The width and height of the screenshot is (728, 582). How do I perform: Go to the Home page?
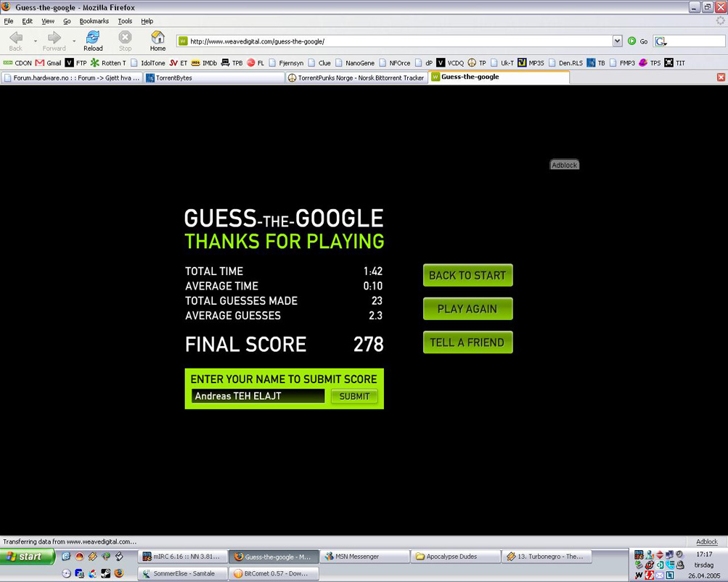point(158,41)
